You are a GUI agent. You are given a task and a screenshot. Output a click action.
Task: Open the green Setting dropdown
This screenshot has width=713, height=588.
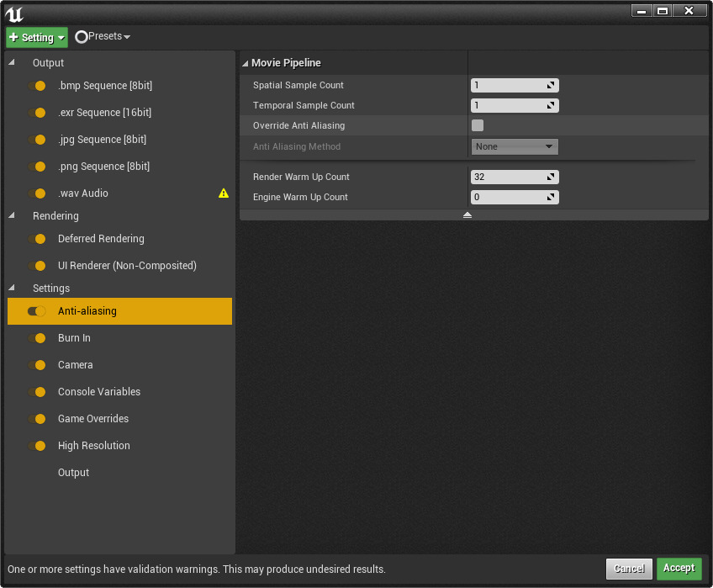[37, 37]
